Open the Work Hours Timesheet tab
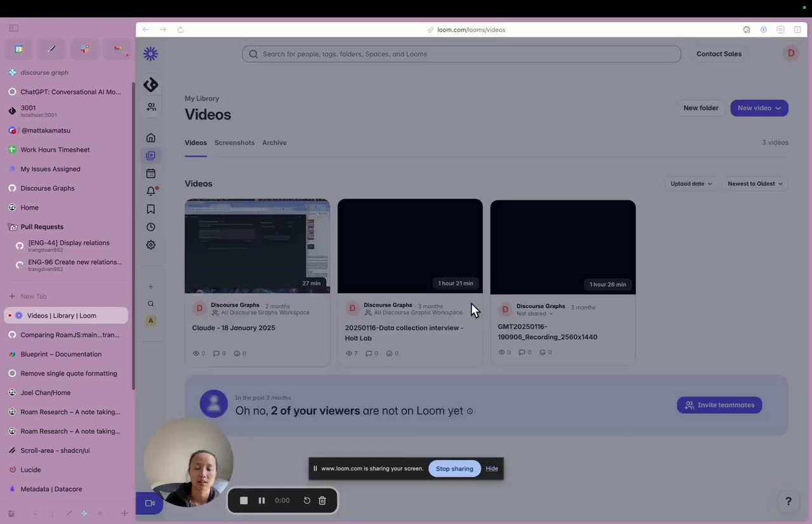The width and height of the screenshot is (812, 524). pos(67,150)
